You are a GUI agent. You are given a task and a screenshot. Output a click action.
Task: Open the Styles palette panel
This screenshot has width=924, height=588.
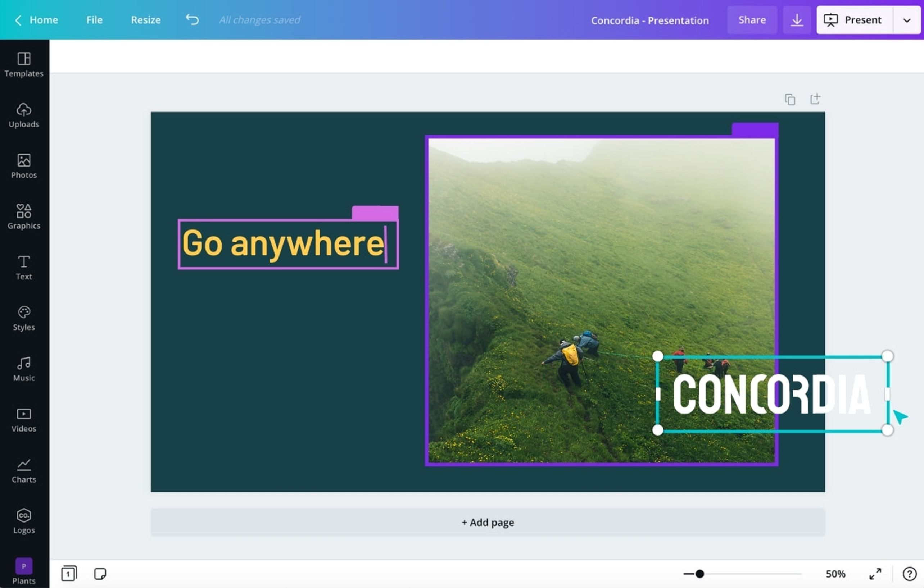24,318
